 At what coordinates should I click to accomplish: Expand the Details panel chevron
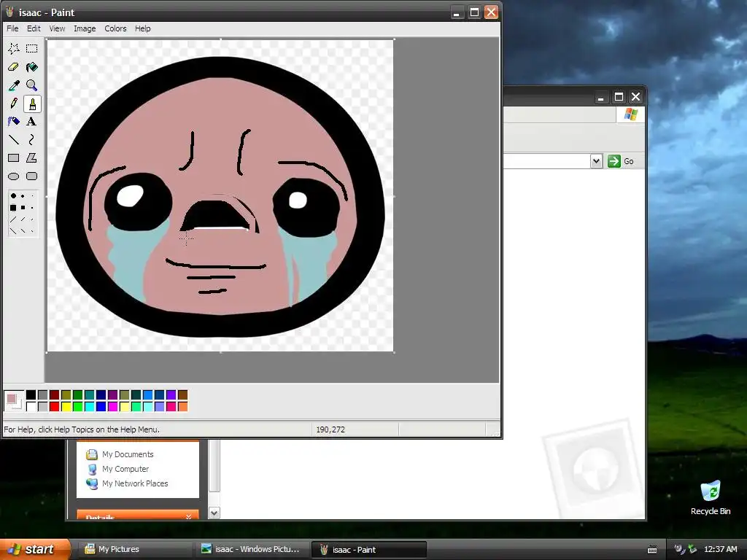(x=189, y=517)
